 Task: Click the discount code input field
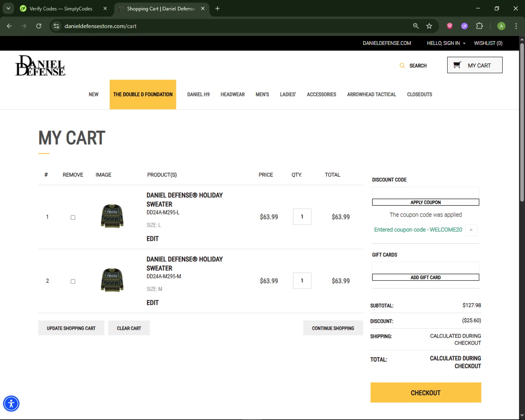click(425, 192)
